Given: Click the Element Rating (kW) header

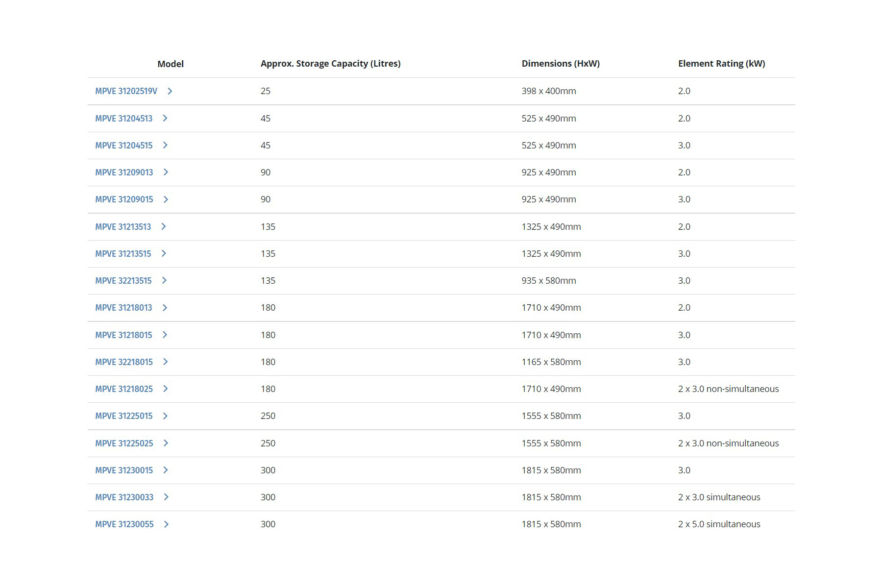Looking at the screenshot, I should (722, 64).
